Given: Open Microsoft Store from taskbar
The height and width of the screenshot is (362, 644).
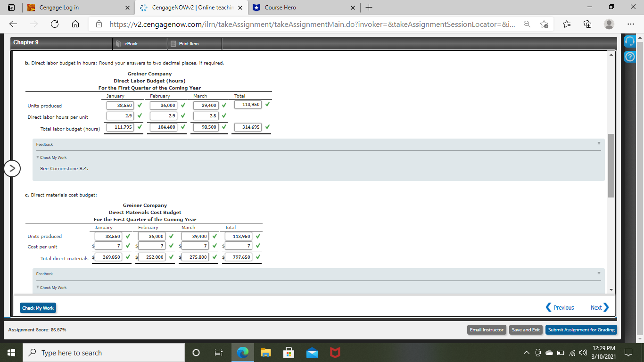Looking at the screenshot, I should (x=289, y=353).
